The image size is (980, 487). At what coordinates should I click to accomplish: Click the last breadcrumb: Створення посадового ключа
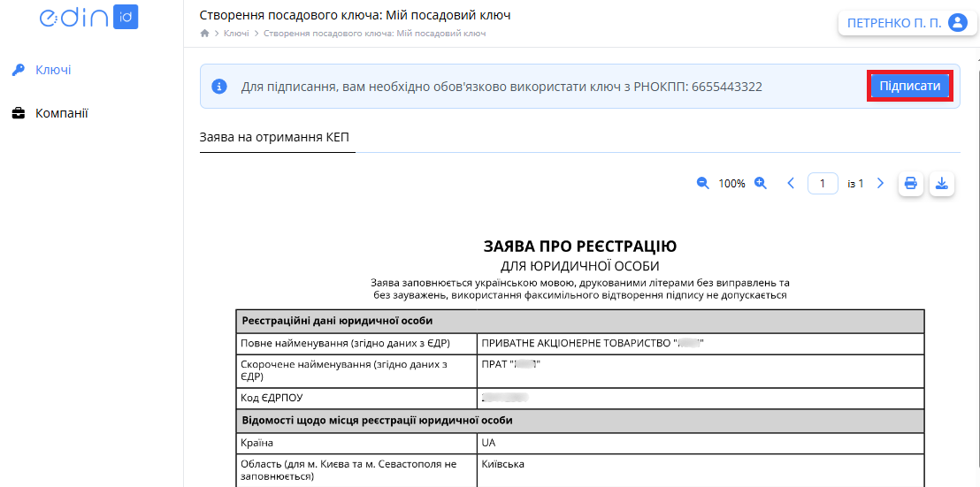(x=374, y=34)
